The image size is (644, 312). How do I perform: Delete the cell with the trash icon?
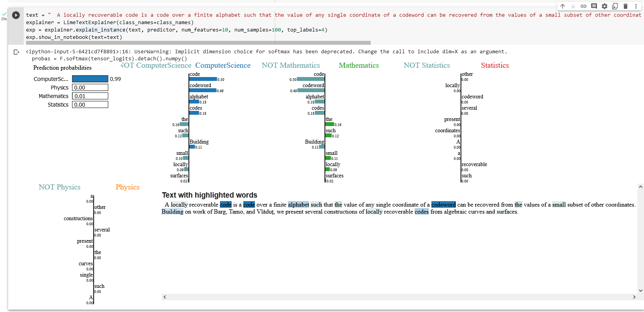coord(625,6)
